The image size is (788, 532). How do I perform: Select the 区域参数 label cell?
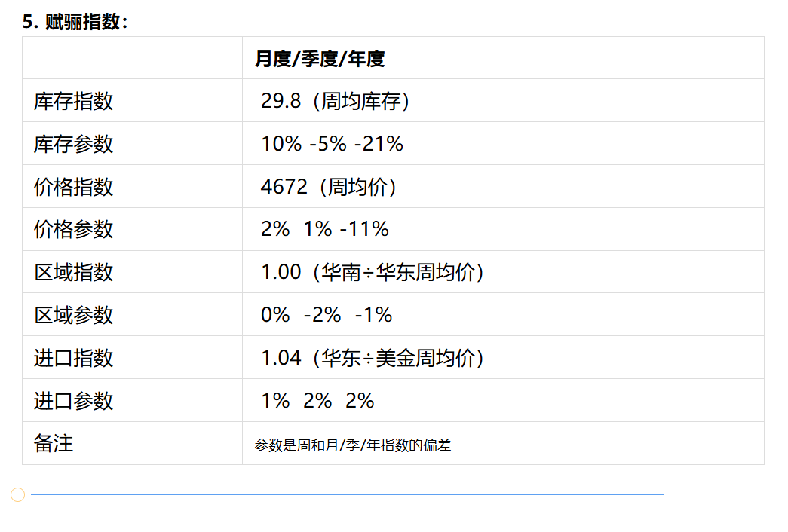[x=132, y=315]
